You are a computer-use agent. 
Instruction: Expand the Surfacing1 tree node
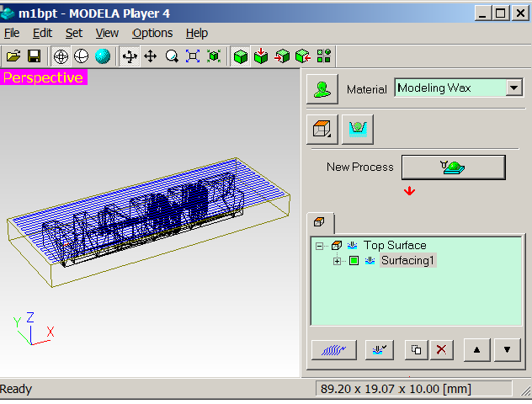click(337, 261)
